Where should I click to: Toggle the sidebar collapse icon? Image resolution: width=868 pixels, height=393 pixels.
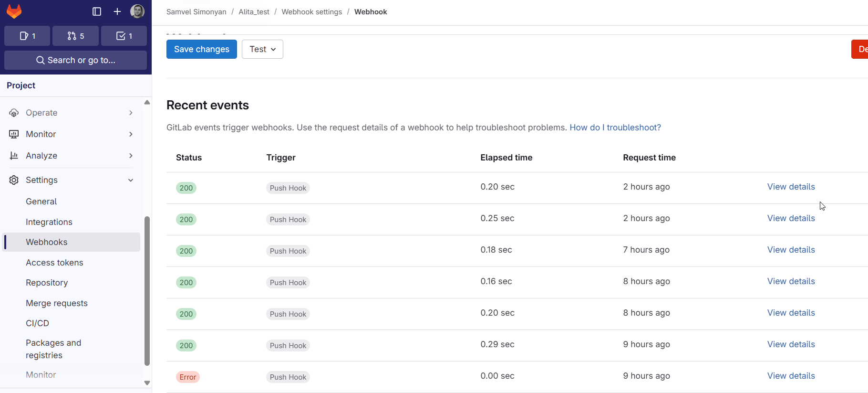click(97, 11)
